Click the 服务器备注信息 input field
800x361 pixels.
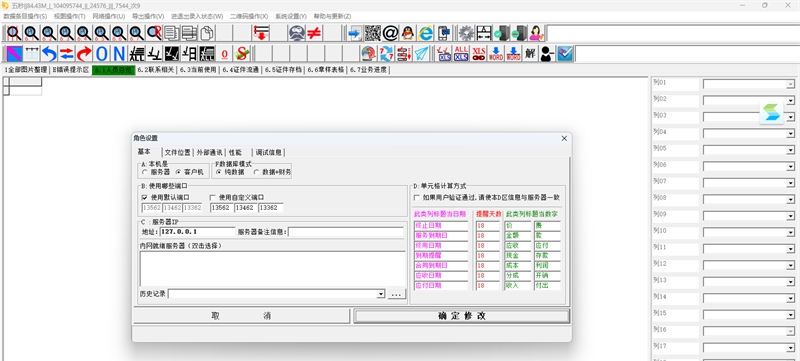click(x=347, y=231)
